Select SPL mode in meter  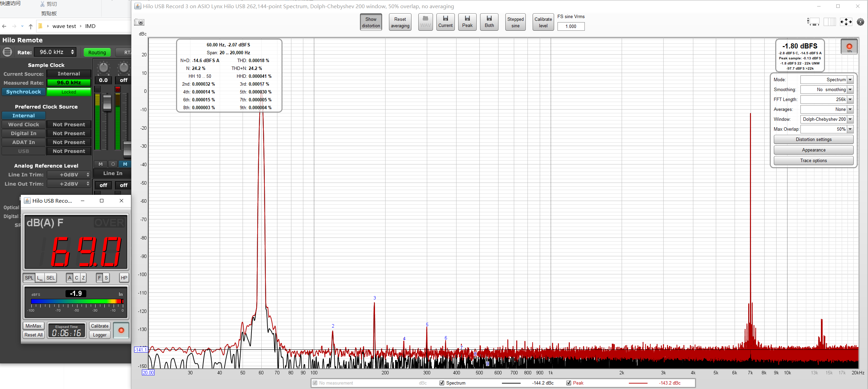(29, 278)
